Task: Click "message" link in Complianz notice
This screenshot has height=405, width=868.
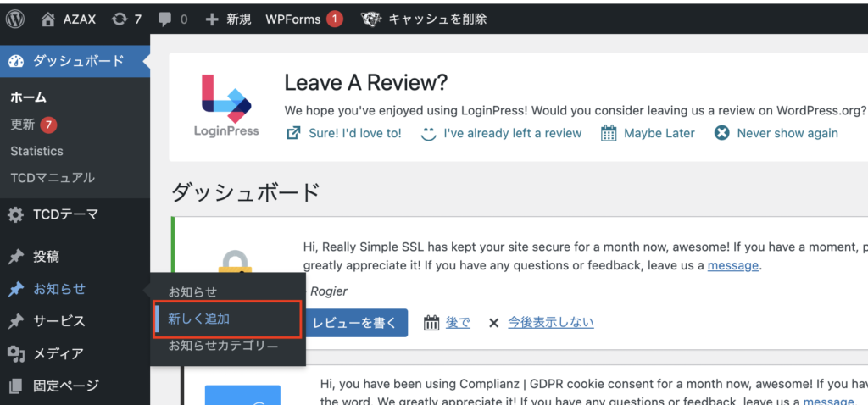Action: (x=829, y=401)
